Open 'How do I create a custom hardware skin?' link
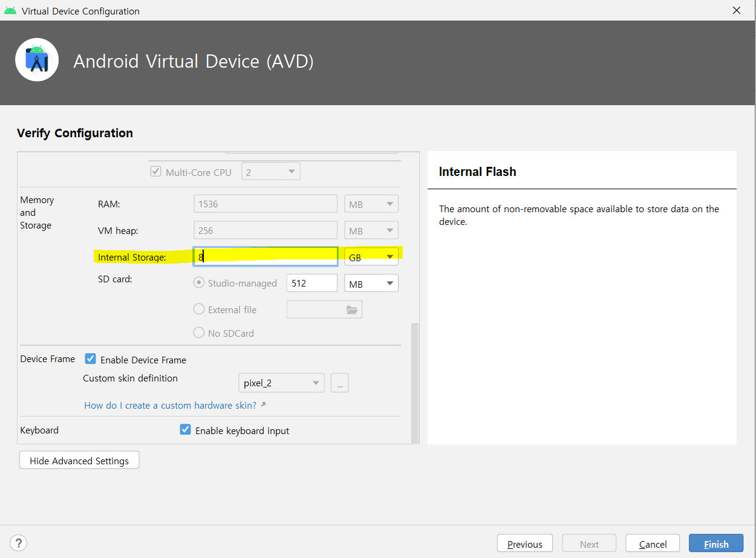The width and height of the screenshot is (756, 558). click(171, 405)
